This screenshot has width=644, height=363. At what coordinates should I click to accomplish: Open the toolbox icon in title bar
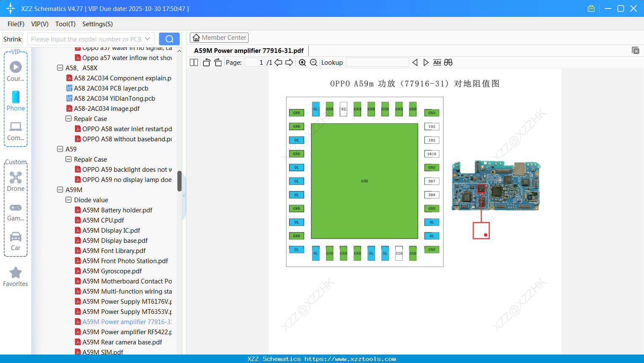pos(591,8)
